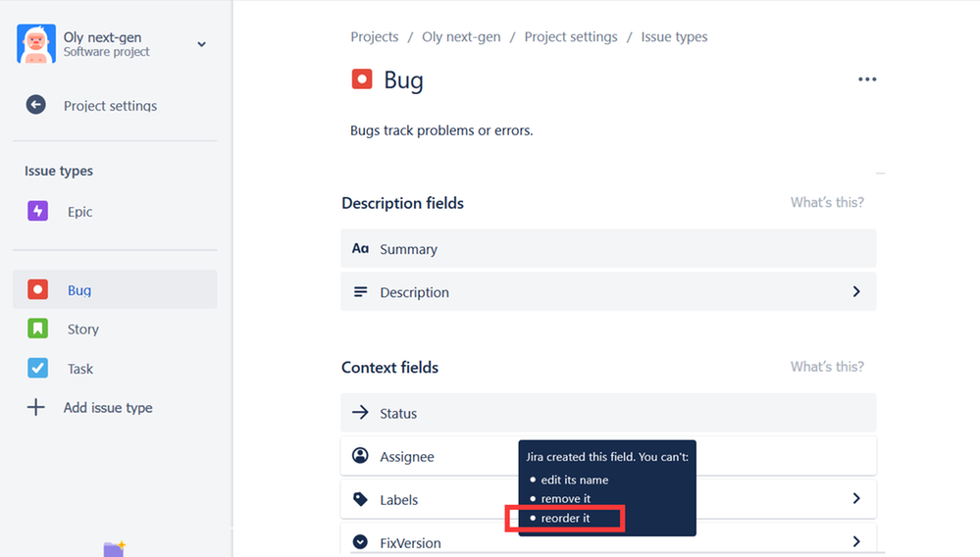Click the Oly next-gen project avatar
The width and height of the screenshot is (980, 557).
tap(36, 44)
